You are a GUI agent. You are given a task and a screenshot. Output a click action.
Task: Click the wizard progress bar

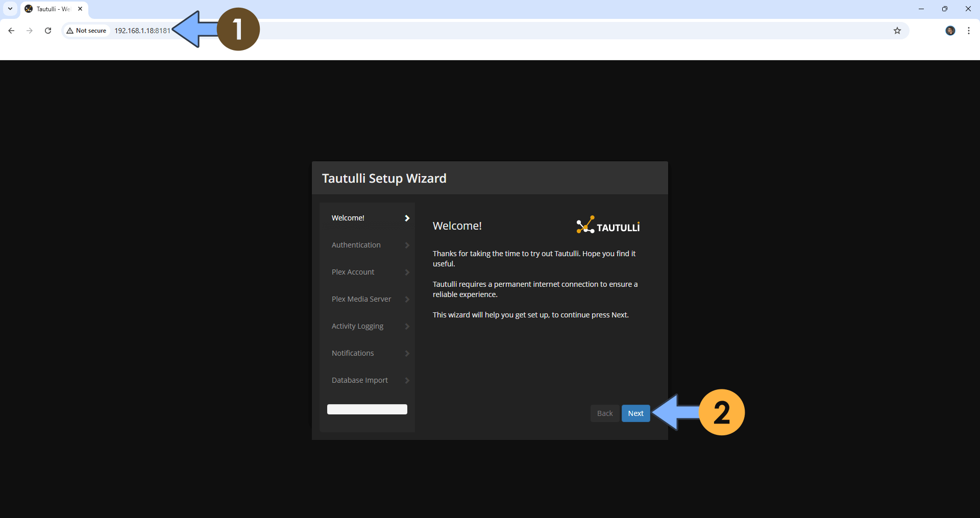pyautogui.click(x=367, y=409)
